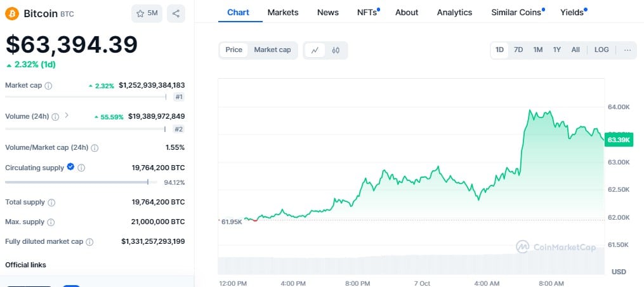Click the 55.59% volume change value
644x287 pixels.
tap(109, 117)
